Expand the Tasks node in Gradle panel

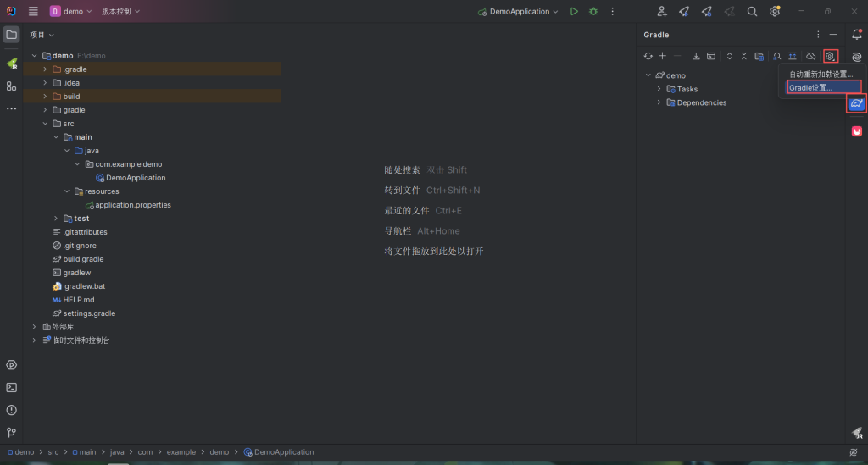(659, 89)
